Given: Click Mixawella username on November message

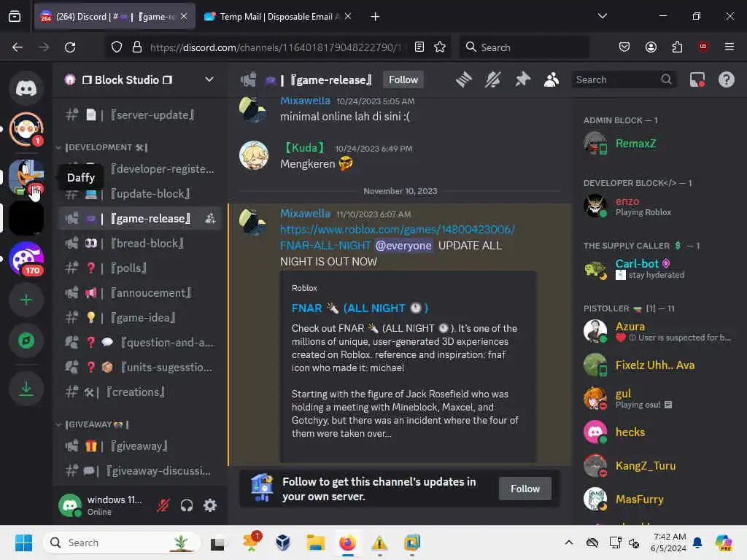Looking at the screenshot, I should (305, 214).
